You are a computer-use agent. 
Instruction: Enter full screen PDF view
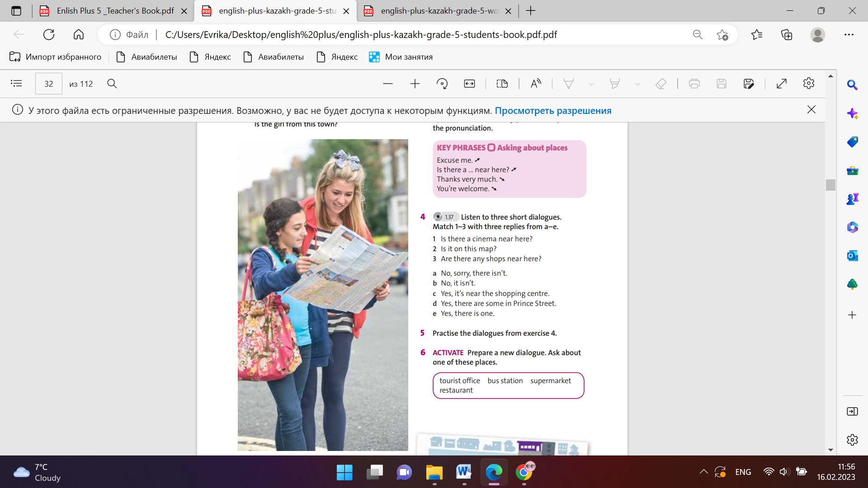(782, 84)
